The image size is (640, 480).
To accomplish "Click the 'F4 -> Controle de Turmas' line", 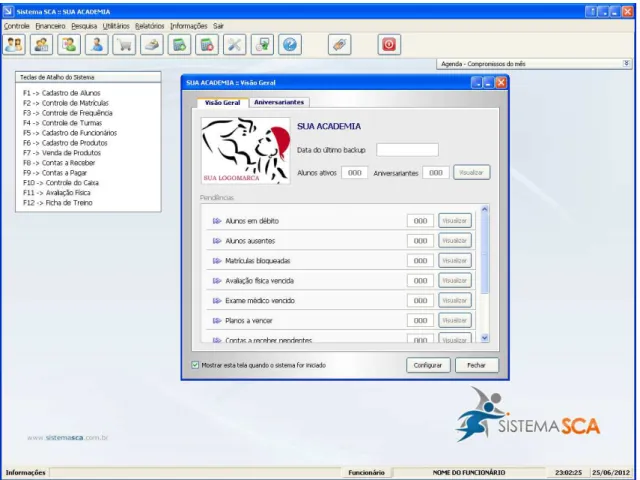I will pos(62,123).
